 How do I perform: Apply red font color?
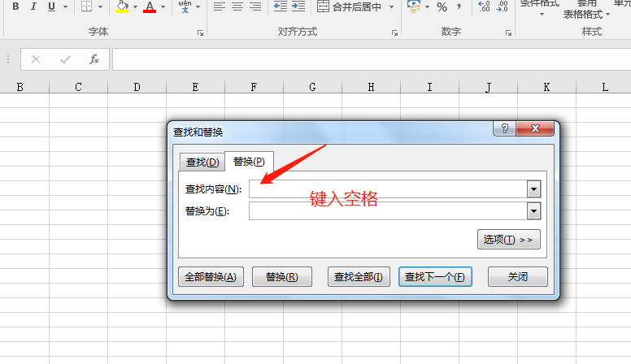pyautogui.click(x=150, y=6)
